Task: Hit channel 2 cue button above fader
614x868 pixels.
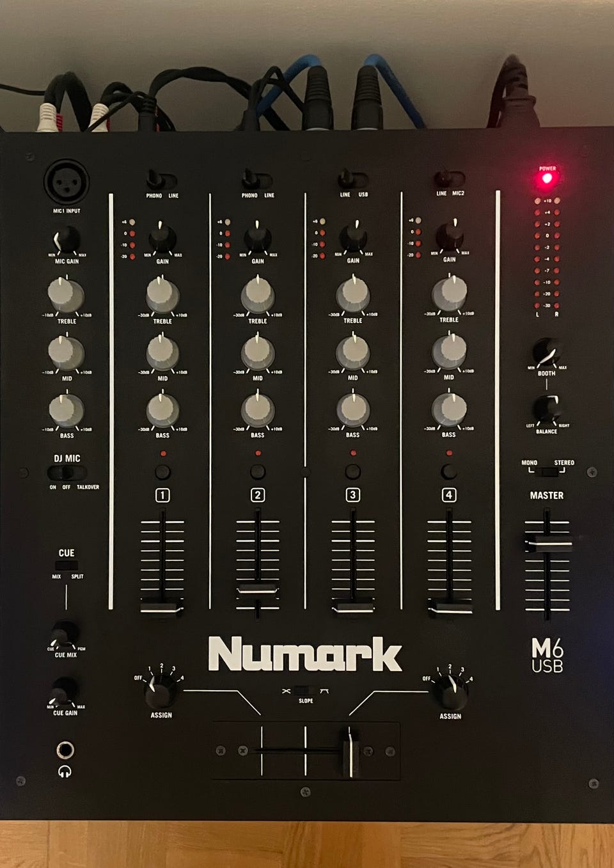Action: 258,472
